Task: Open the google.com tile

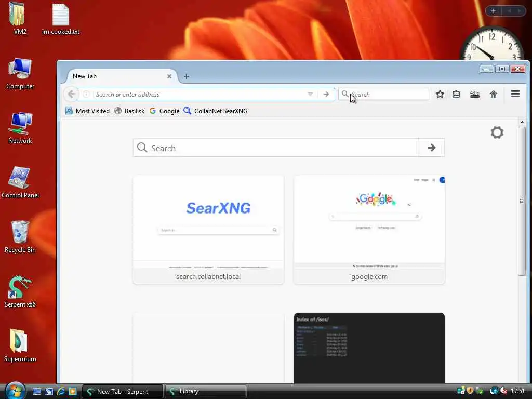Action: (x=369, y=230)
